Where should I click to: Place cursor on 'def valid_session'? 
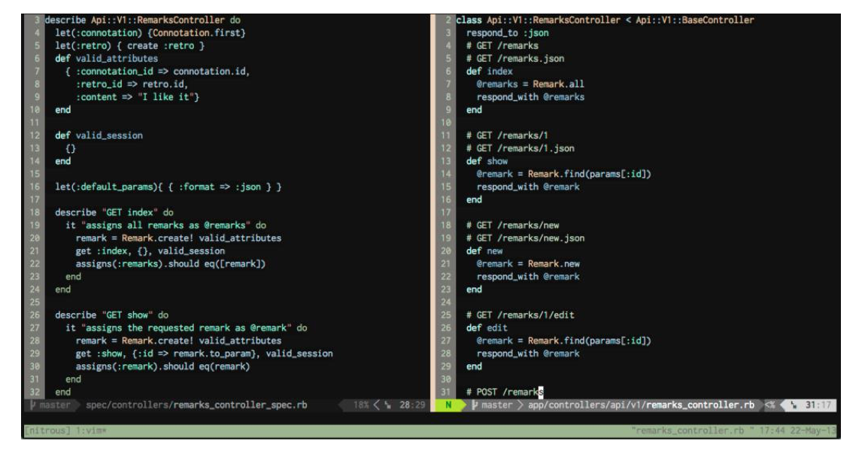[99, 135]
